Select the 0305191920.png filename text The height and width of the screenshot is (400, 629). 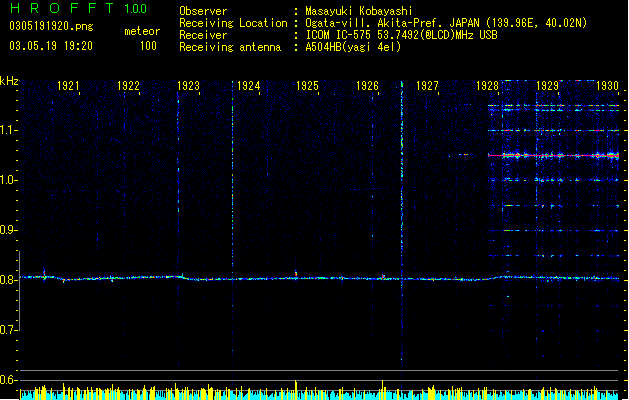click(x=51, y=26)
